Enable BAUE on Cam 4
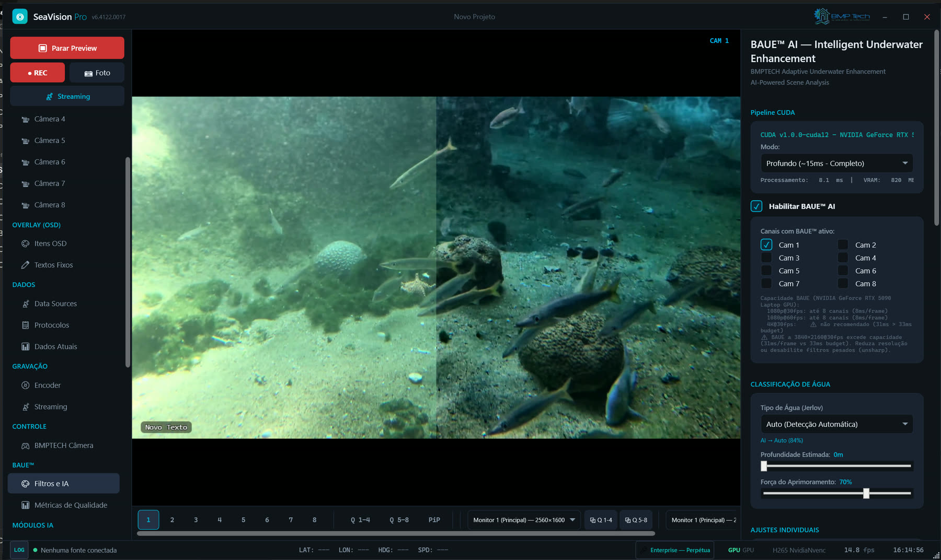The width and height of the screenshot is (941, 560). [x=843, y=258]
